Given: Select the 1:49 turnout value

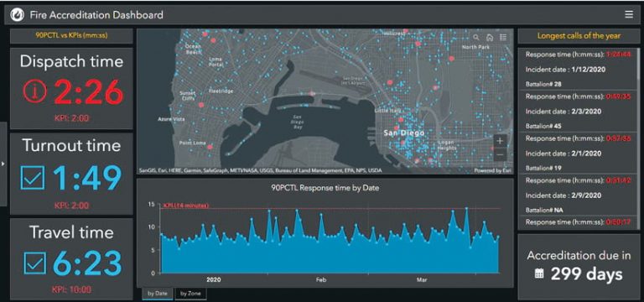Looking at the screenshot, I should coord(87,179).
